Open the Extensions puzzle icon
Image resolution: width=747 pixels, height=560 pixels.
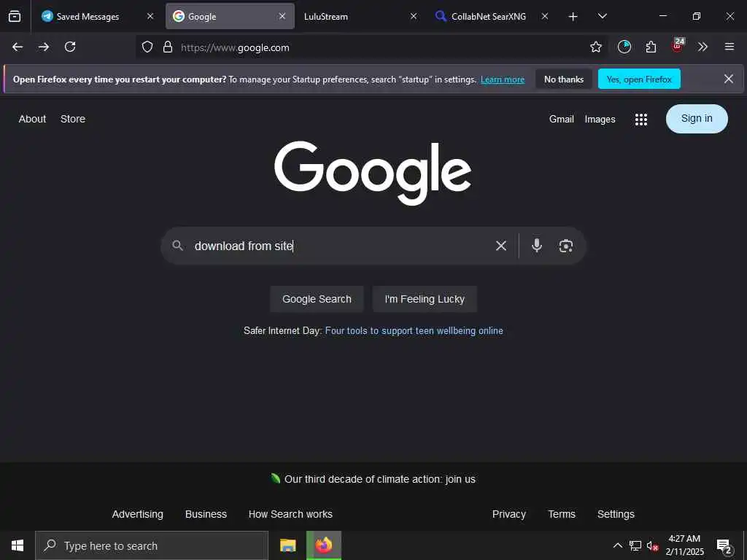651,47
